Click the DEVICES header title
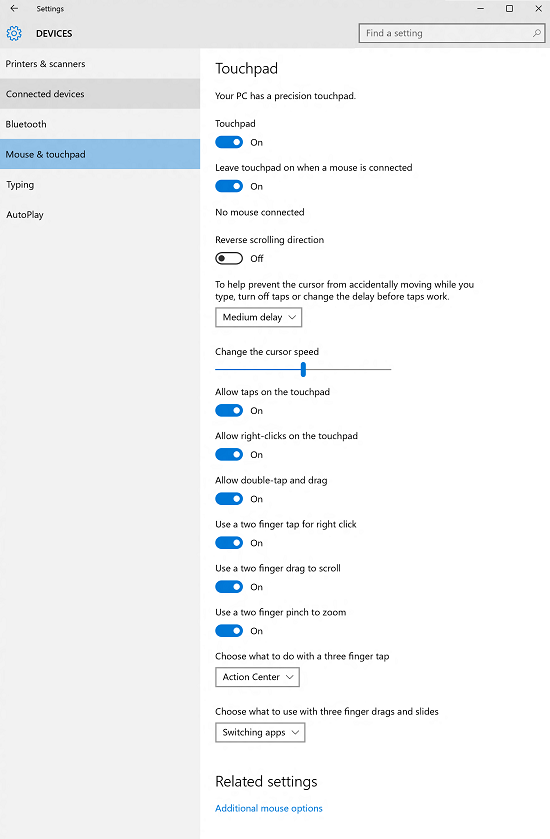Viewport: 550px width, 839px height. [54, 33]
